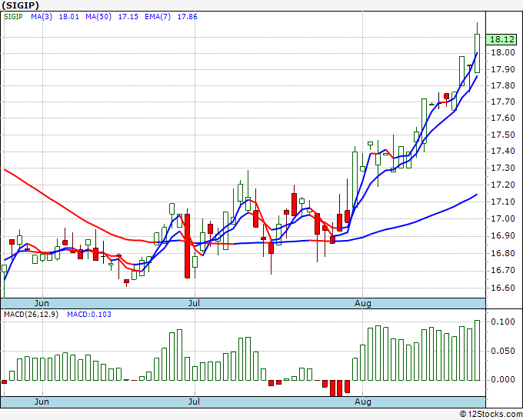The width and height of the screenshot is (523, 420).
Task: Click the 18.00 price axis label
Action: click(x=503, y=53)
